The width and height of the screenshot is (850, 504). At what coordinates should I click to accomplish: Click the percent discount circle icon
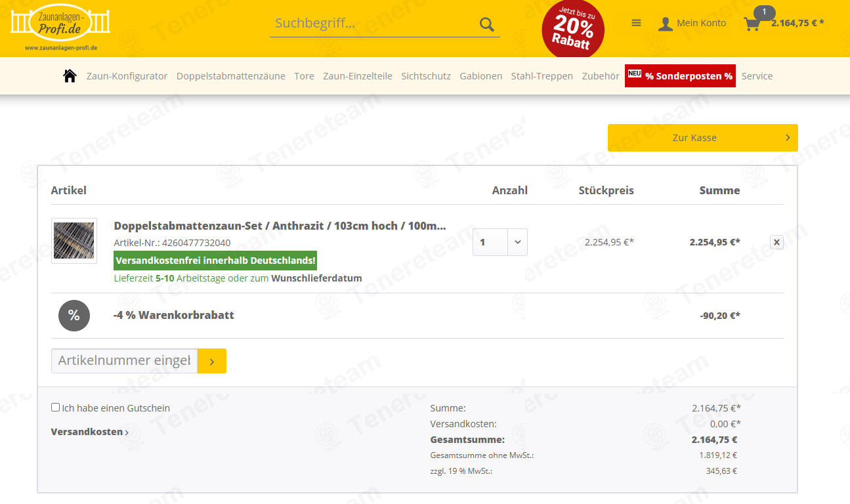(74, 316)
